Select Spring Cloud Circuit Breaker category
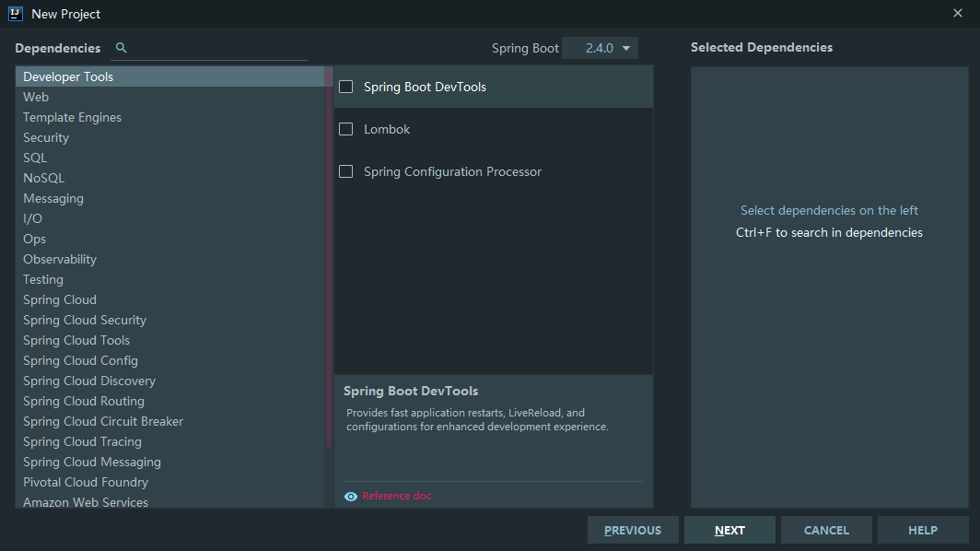The width and height of the screenshot is (980, 551). click(x=170, y=421)
